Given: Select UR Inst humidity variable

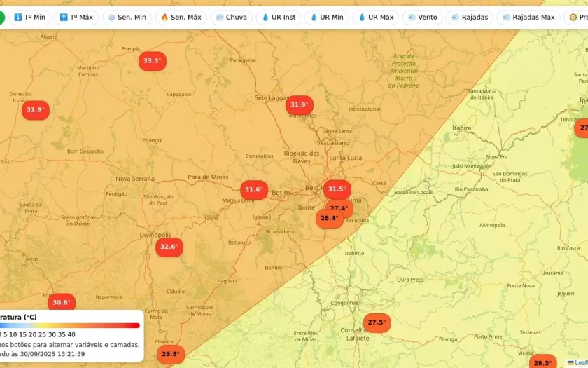Looking at the screenshot, I should pyautogui.click(x=279, y=17).
